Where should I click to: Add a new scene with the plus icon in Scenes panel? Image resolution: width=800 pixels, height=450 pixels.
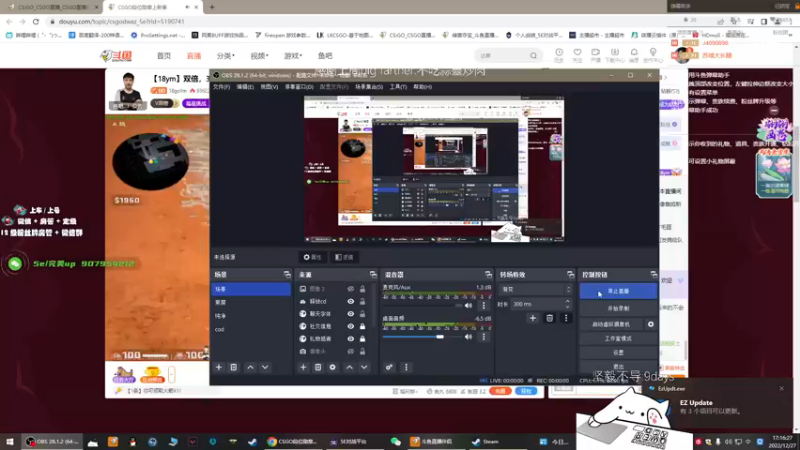pyautogui.click(x=219, y=367)
